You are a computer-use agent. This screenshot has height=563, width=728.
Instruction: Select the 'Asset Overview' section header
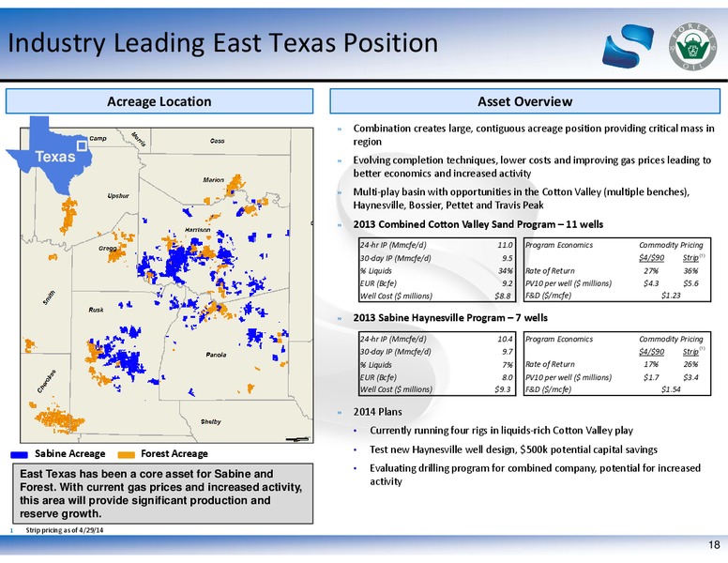click(x=524, y=101)
